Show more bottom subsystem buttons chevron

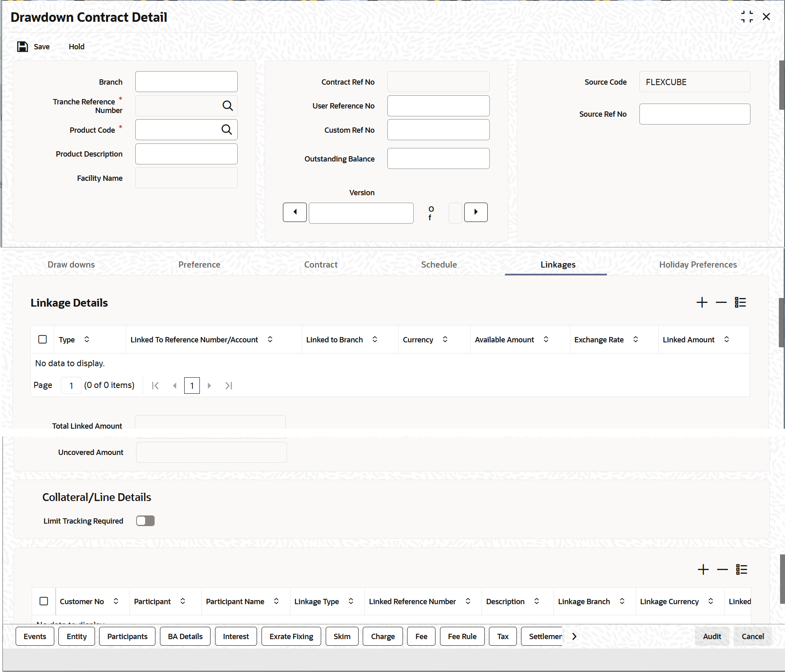(x=574, y=636)
